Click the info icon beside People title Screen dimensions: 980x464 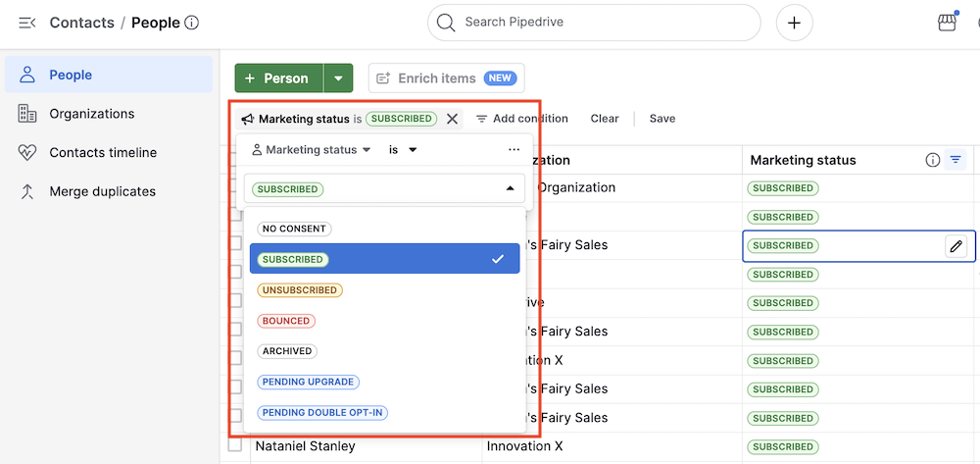click(192, 23)
